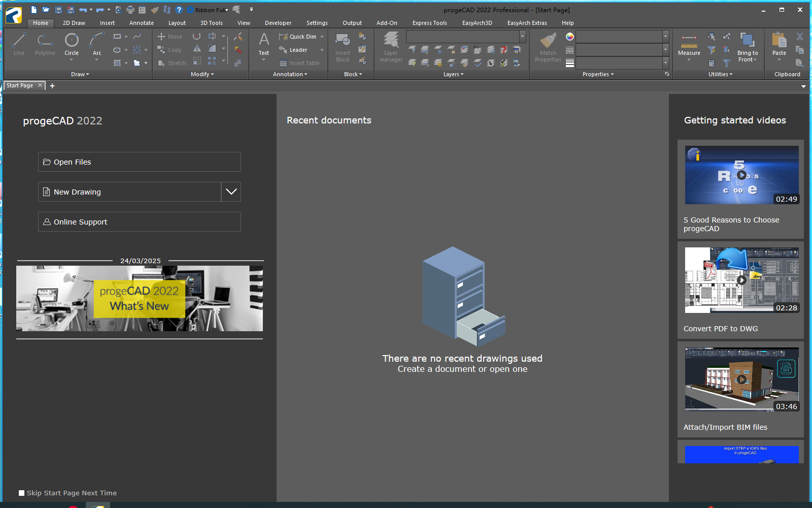Toggle the Skip Start Page Next Time checkbox
The image size is (812, 508).
[x=21, y=493]
